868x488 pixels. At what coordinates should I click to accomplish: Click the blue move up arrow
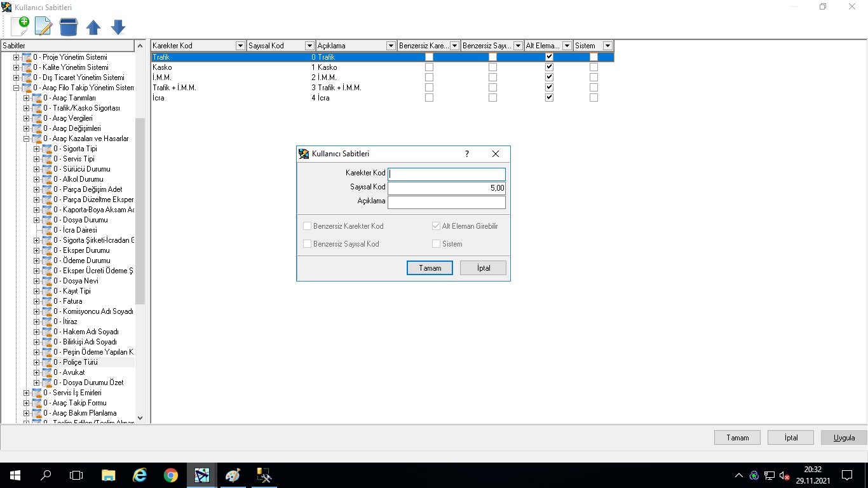[93, 27]
